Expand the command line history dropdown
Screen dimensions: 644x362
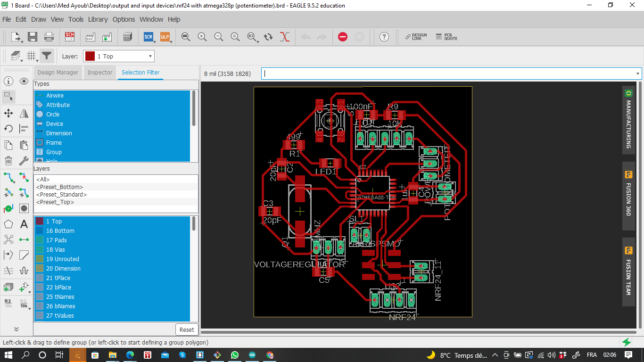(638, 74)
